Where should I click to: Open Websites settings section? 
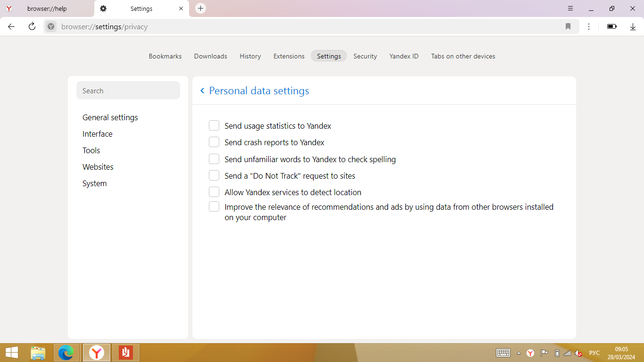click(x=98, y=167)
